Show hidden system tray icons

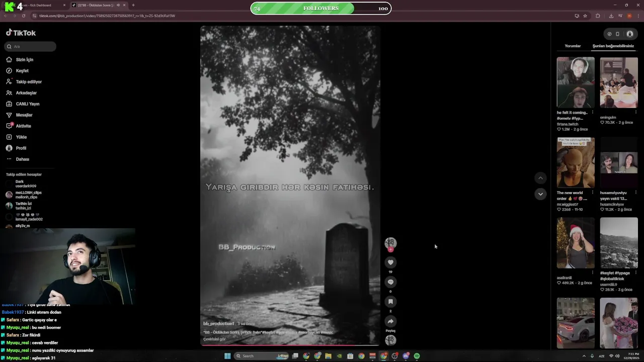584,356
